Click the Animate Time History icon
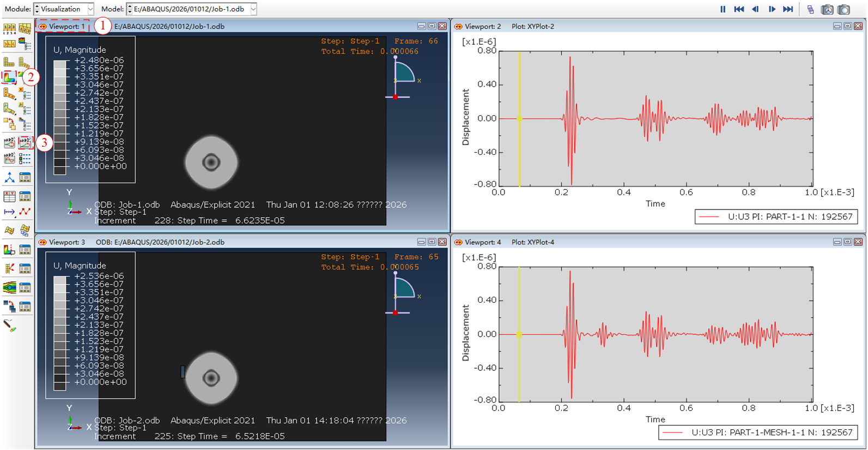Image resolution: width=868 pixels, height=450 pixels. point(25,143)
